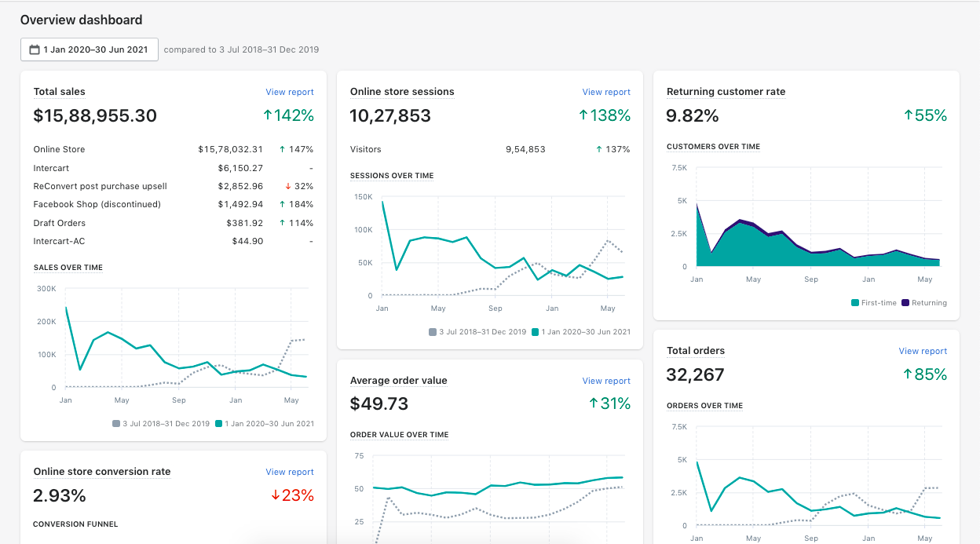Click the red down arrow beside 23%
This screenshot has width=980, height=544.
[276, 495]
